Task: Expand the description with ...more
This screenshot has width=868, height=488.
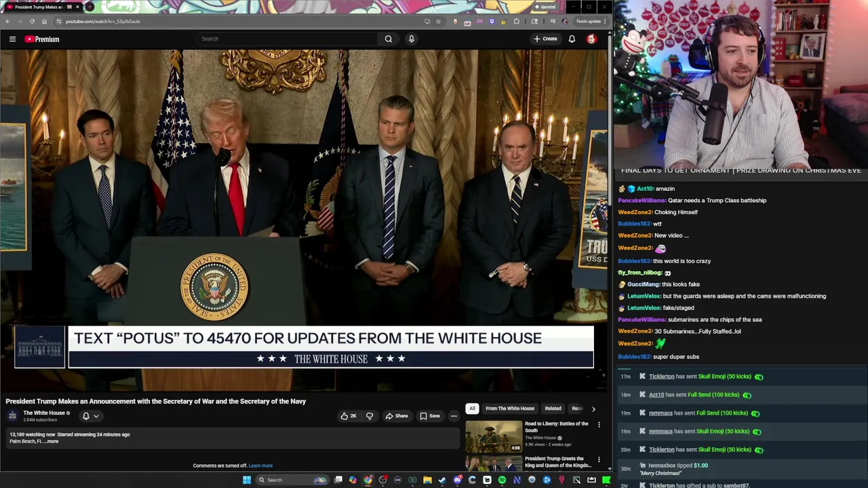Action: tap(51, 442)
